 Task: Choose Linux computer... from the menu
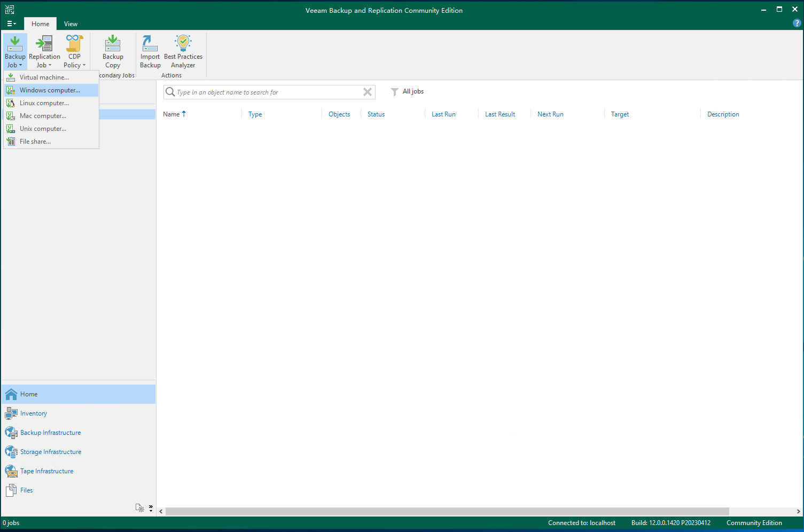(x=51, y=103)
